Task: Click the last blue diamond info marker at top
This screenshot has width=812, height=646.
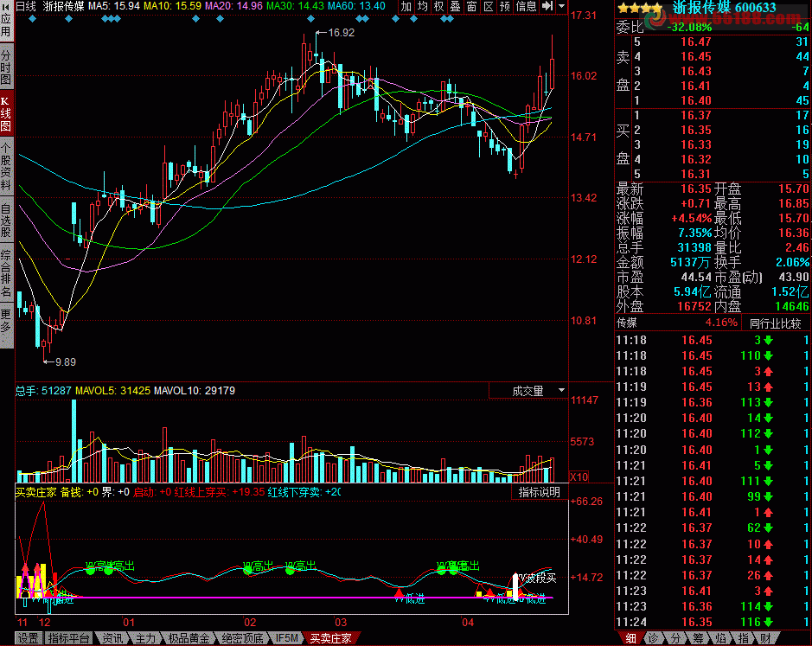Action: pos(450,19)
